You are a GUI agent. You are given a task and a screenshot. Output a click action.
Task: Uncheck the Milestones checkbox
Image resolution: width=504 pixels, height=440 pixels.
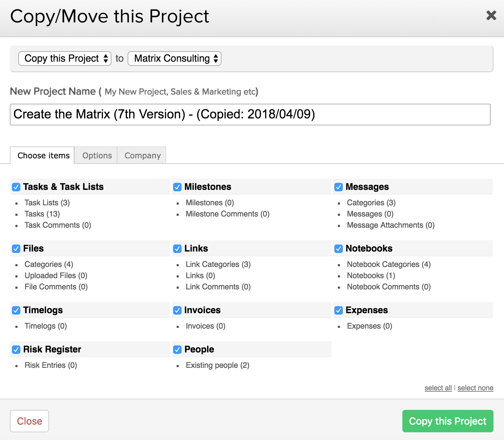177,187
